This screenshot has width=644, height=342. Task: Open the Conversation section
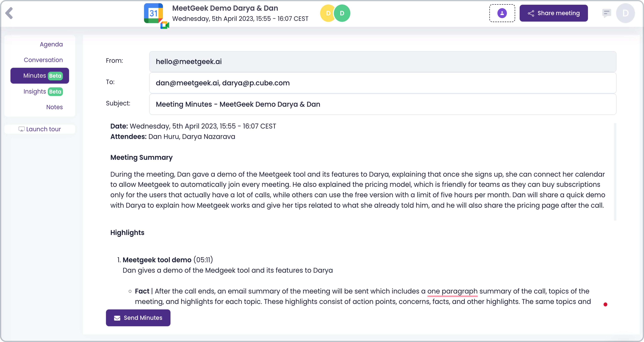click(43, 60)
